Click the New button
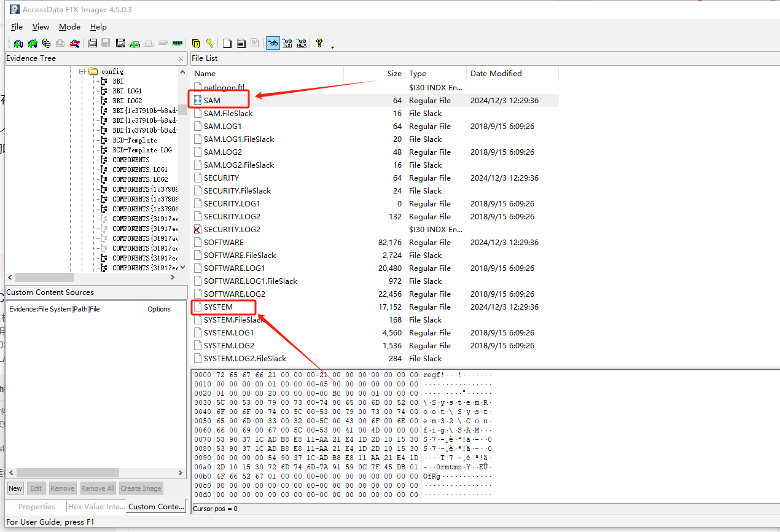Screen dimensions: 780x532 point(15,488)
